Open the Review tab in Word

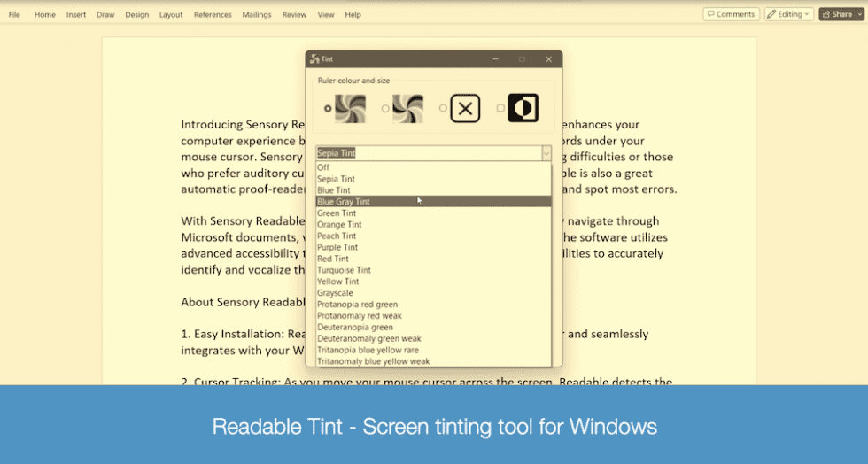(294, 14)
